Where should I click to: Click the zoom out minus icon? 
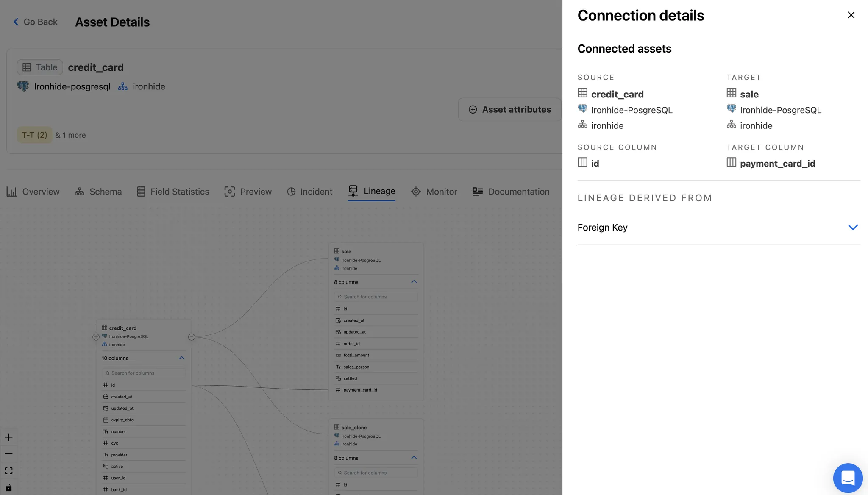(8, 454)
